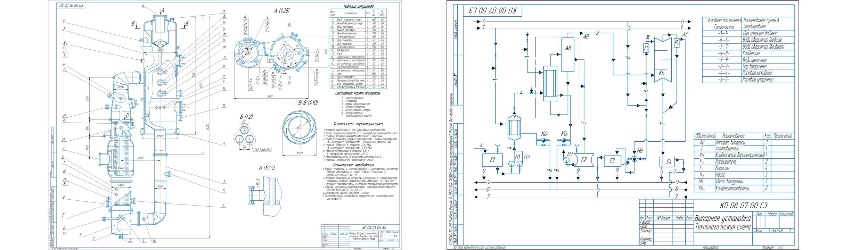Select 'Насос вакуумный' in the equipment table
This screenshot has height=250, width=868.
tap(730, 182)
